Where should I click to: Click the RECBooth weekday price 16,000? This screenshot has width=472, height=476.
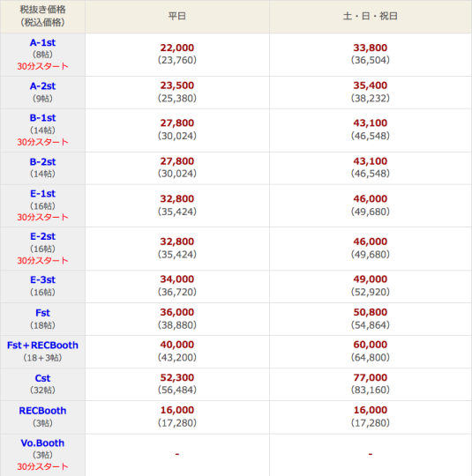pos(177,410)
